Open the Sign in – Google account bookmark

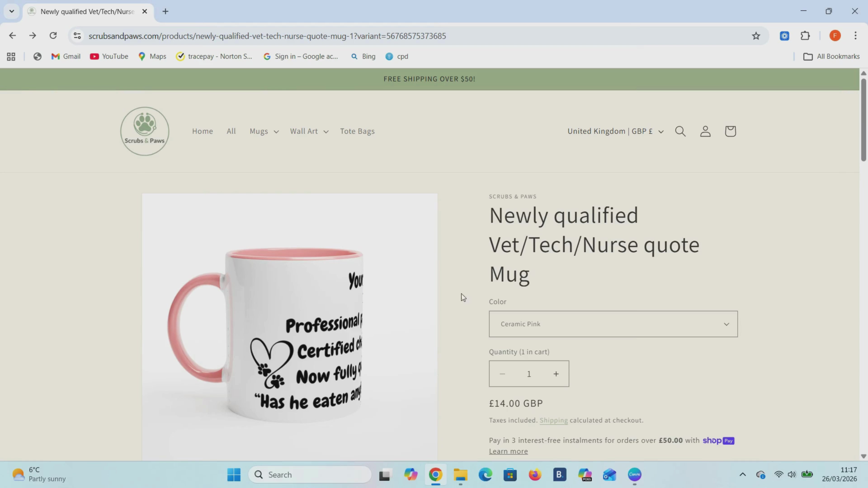click(301, 56)
